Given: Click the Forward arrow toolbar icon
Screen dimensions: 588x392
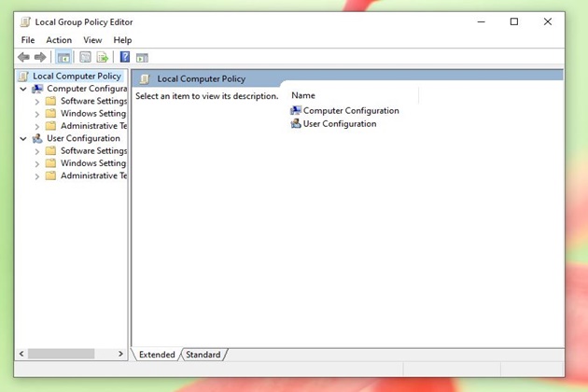Looking at the screenshot, I should (40, 57).
